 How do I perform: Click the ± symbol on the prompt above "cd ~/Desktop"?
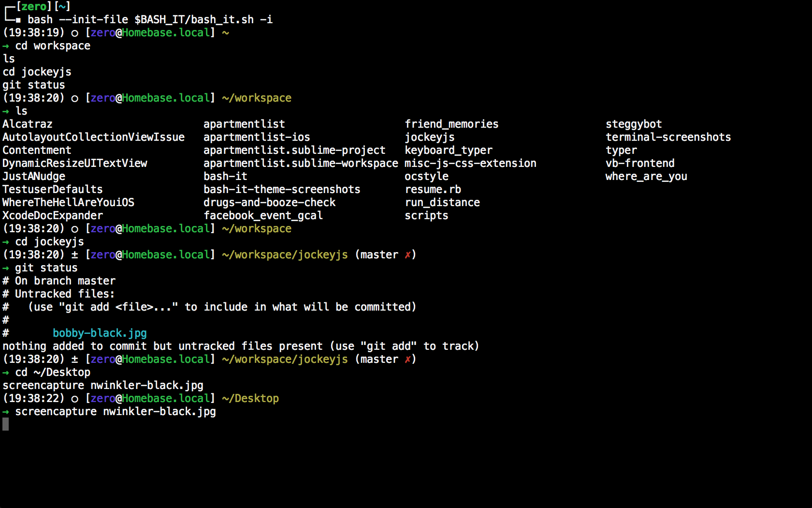(x=74, y=359)
